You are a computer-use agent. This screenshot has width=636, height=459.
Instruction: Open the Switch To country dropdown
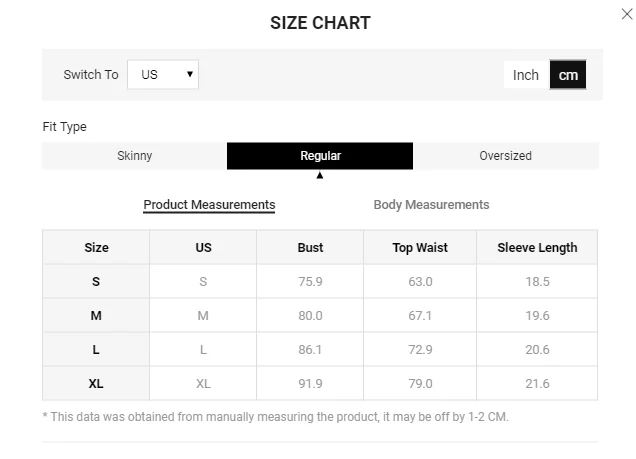163,75
